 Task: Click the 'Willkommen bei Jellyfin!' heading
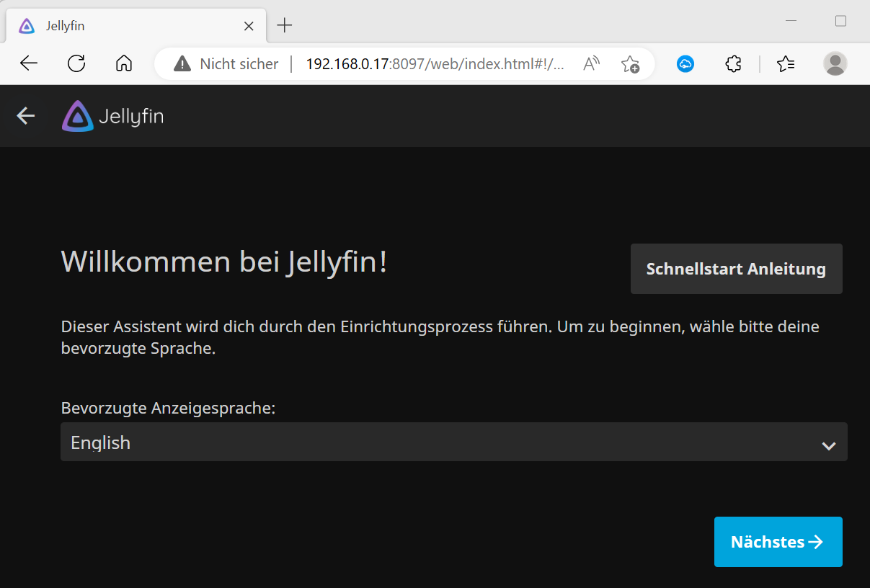coord(224,261)
